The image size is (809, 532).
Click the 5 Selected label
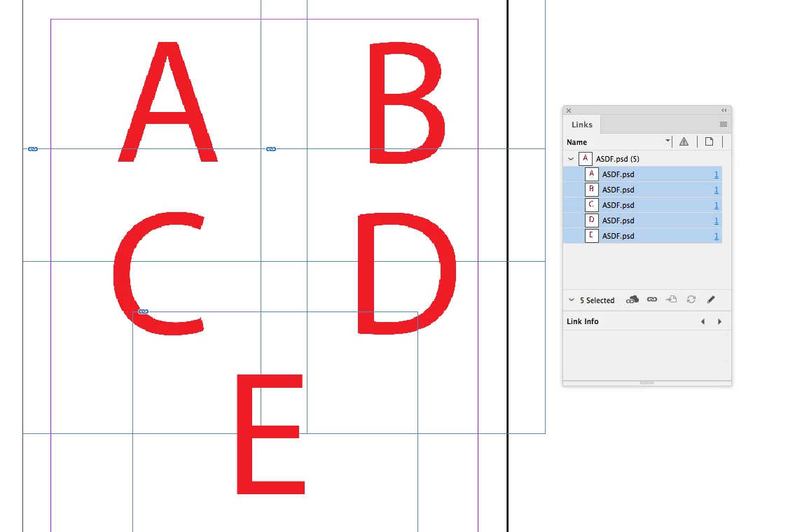click(597, 300)
